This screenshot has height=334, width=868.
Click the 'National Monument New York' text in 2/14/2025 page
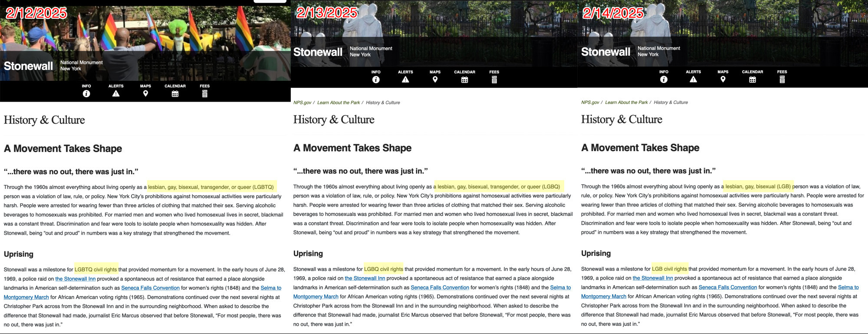(659, 51)
